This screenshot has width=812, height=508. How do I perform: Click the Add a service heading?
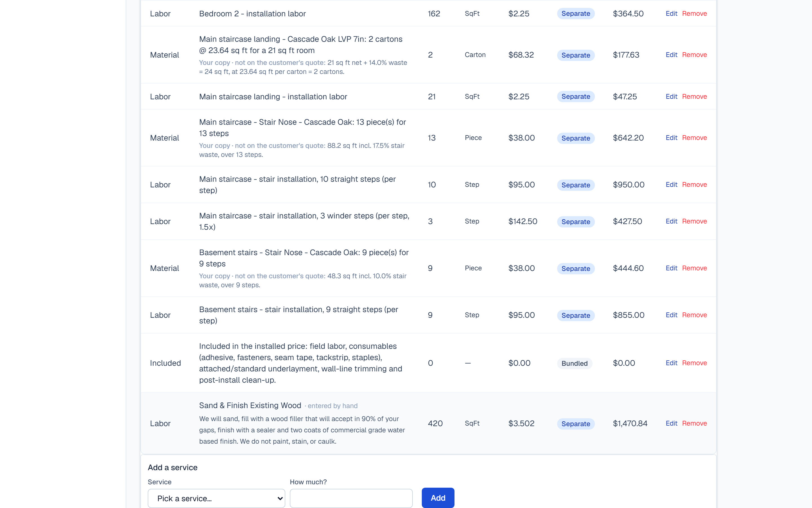[x=173, y=468]
